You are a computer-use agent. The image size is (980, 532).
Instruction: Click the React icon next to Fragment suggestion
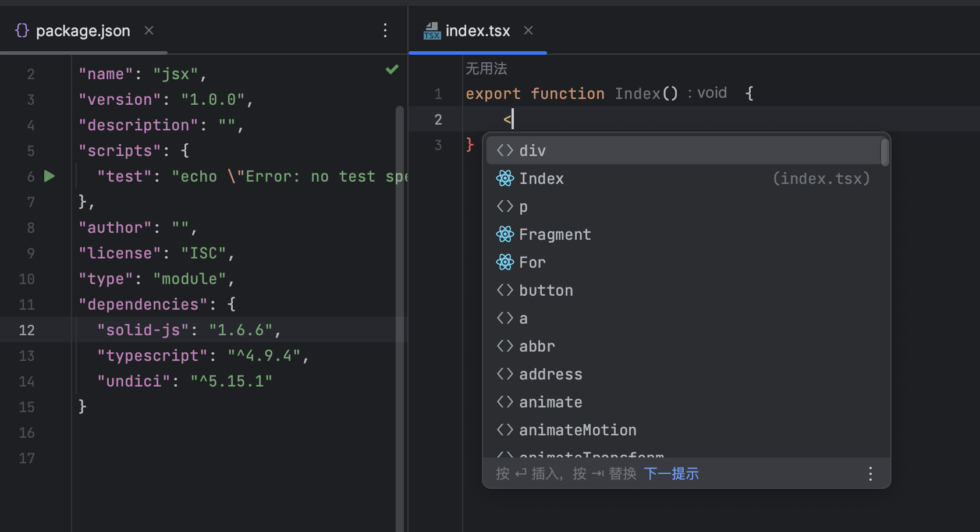pos(505,234)
